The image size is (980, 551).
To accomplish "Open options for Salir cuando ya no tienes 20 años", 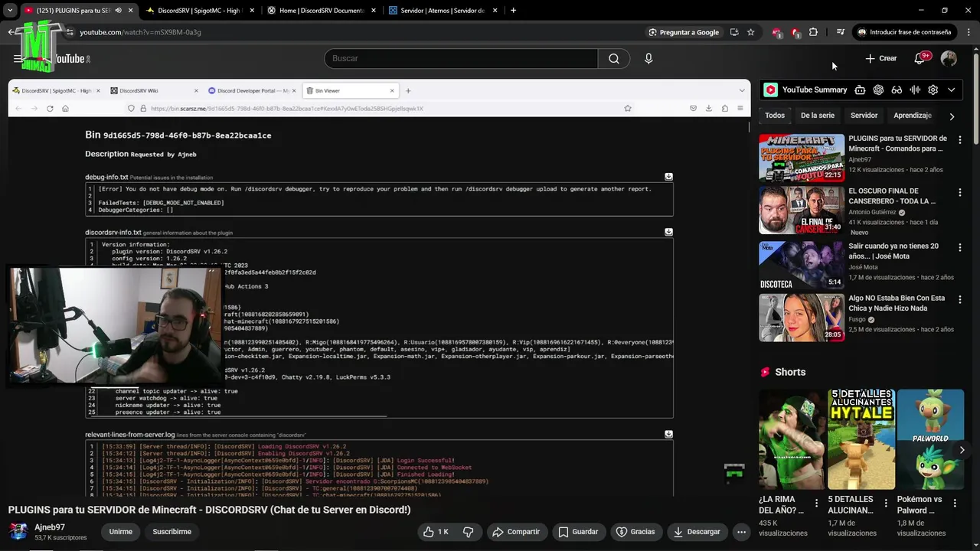I will tap(959, 247).
